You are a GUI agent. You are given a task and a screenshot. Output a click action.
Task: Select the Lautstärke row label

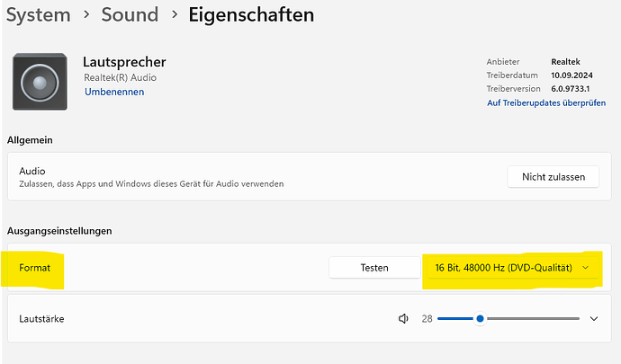tap(41, 318)
